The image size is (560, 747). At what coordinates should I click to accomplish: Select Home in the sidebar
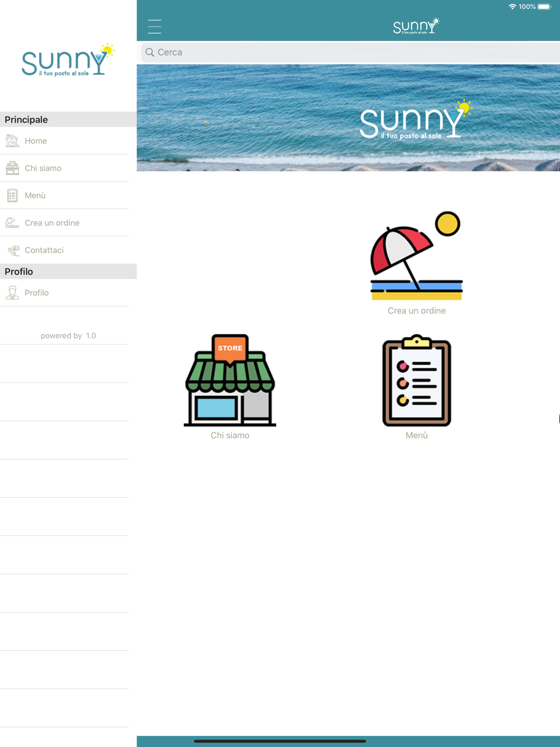tap(64, 141)
